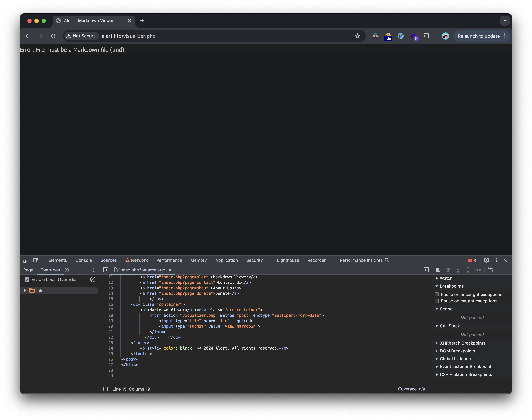
Task: Toggle the device toolbar icon
Action: tap(36, 260)
